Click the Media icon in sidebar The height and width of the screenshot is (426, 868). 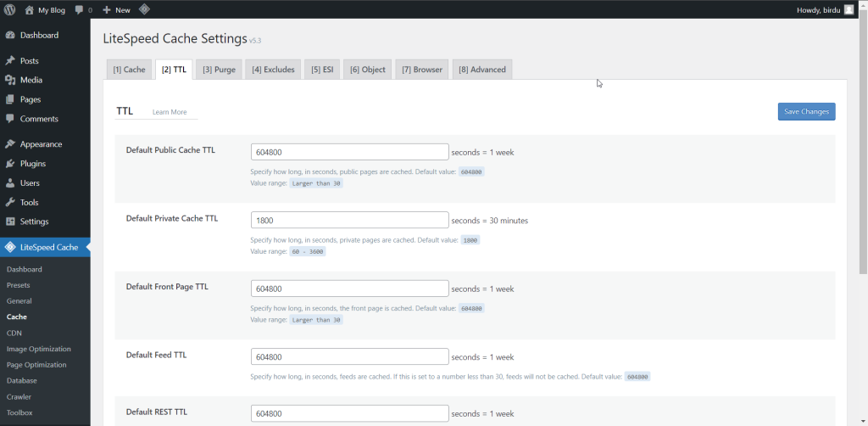10,81
